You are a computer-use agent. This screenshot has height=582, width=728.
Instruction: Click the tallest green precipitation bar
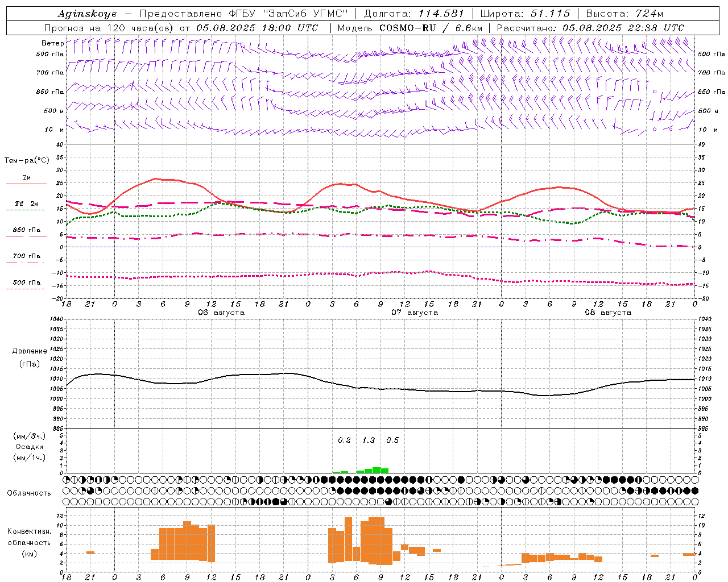point(377,470)
